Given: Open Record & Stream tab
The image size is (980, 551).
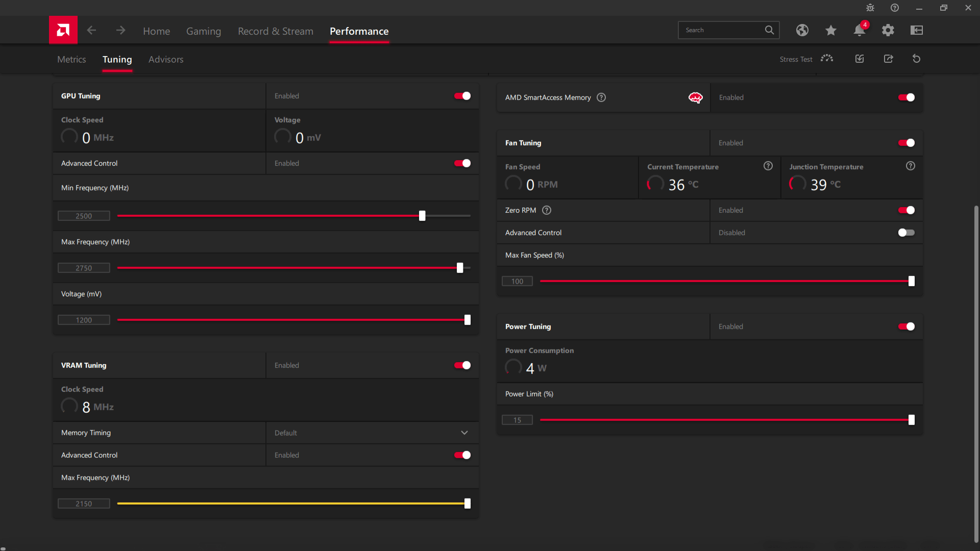Looking at the screenshot, I should click(276, 31).
